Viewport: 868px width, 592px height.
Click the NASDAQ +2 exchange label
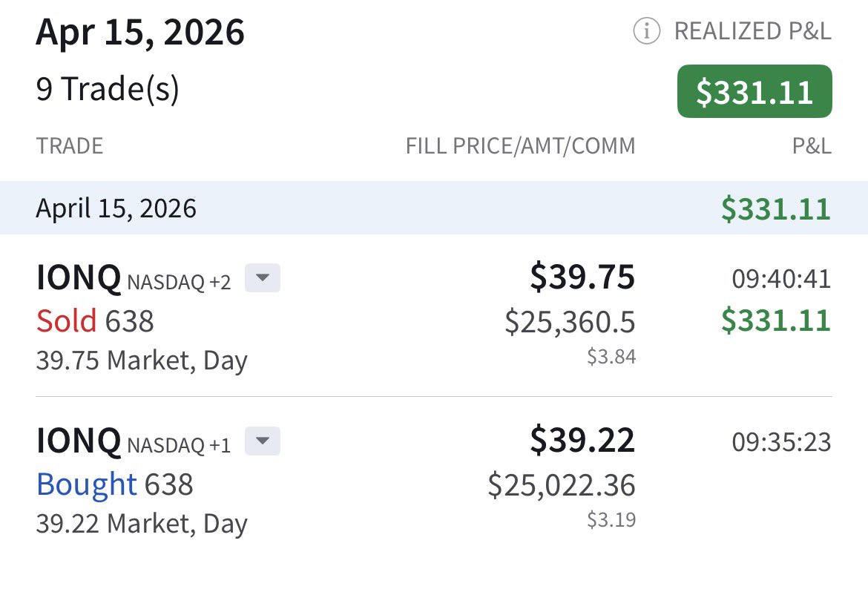point(179,282)
